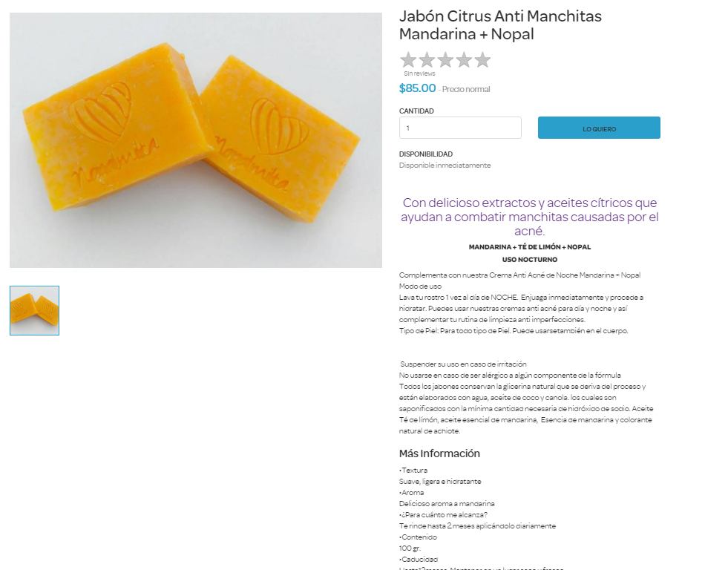The height and width of the screenshot is (570, 728).
Task: Click the purple citrus extracts headline
Action: pyautogui.click(x=530, y=217)
